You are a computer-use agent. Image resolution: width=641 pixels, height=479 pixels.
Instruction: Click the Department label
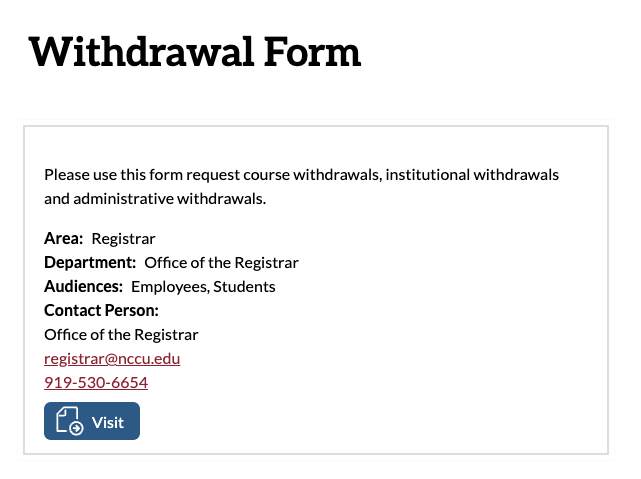tap(90, 262)
